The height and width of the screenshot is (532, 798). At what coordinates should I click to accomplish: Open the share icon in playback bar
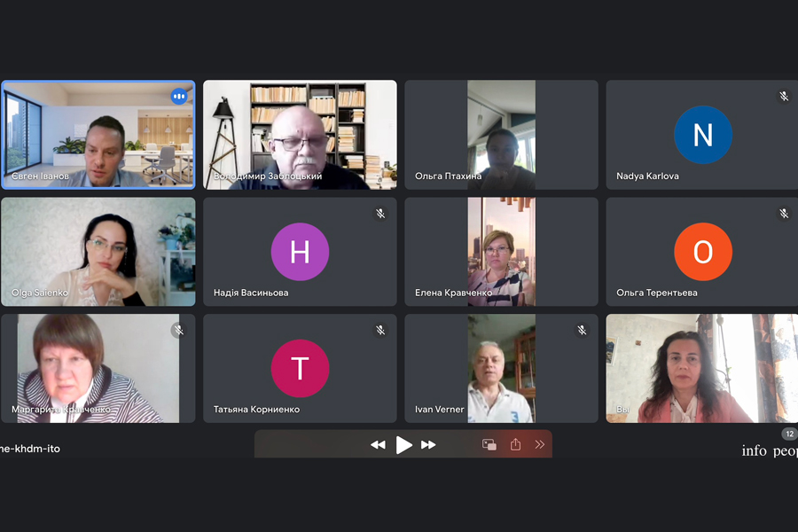(x=515, y=444)
